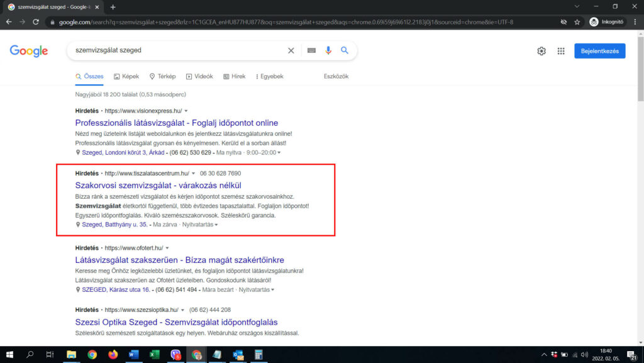This screenshot has width=644, height=363.
Task: Expand Nyitvatartás under Batthyány u. 35.
Action: click(200, 225)
